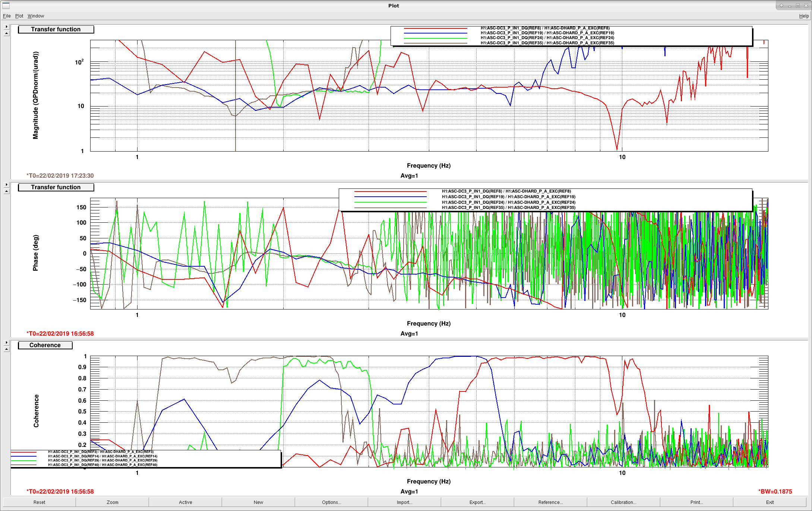Click red REF8 legend line in magnitude plot
The image size is (812, 511).
[x=435, y=28]
